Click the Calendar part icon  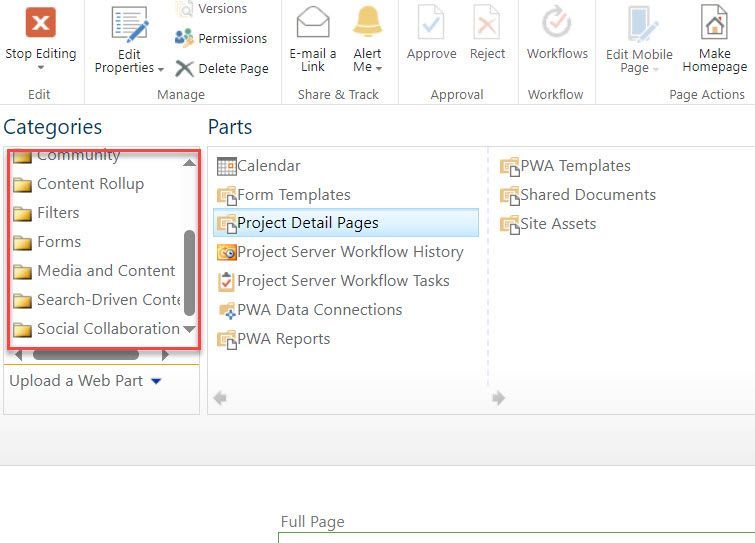click(x=226, y=166)
